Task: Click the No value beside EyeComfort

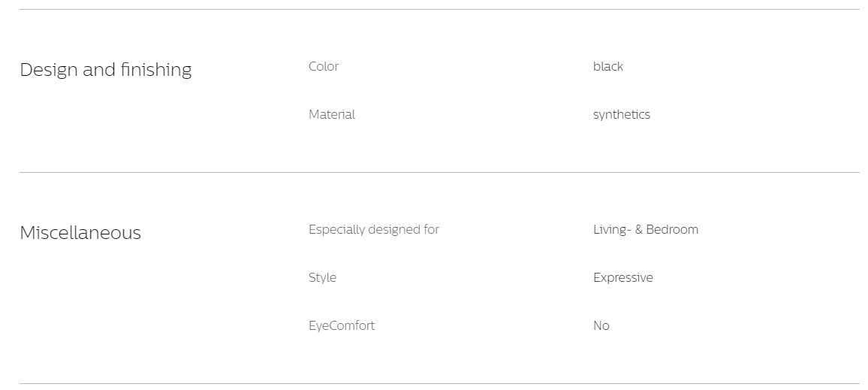Action: (601, 325)
